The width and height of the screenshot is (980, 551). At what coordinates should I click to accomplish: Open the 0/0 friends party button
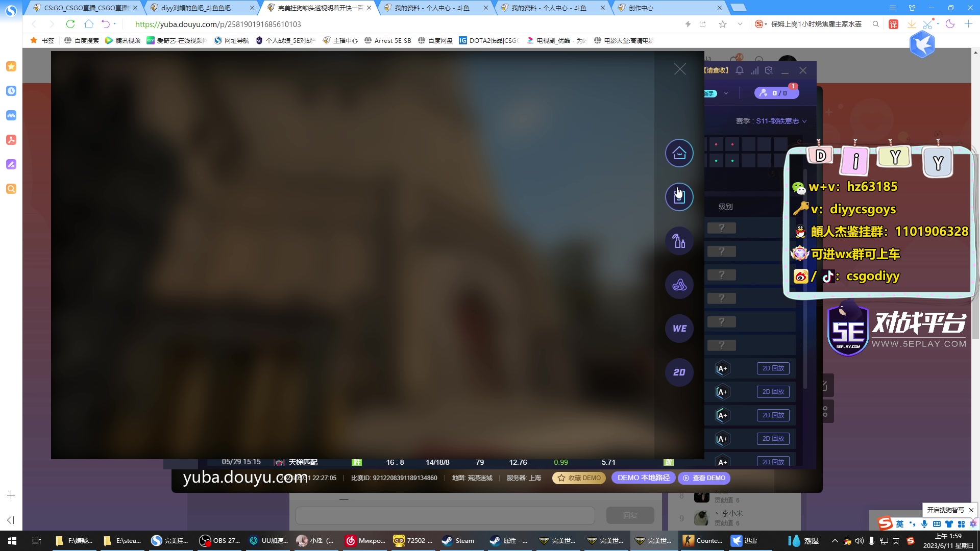(776, 93)
